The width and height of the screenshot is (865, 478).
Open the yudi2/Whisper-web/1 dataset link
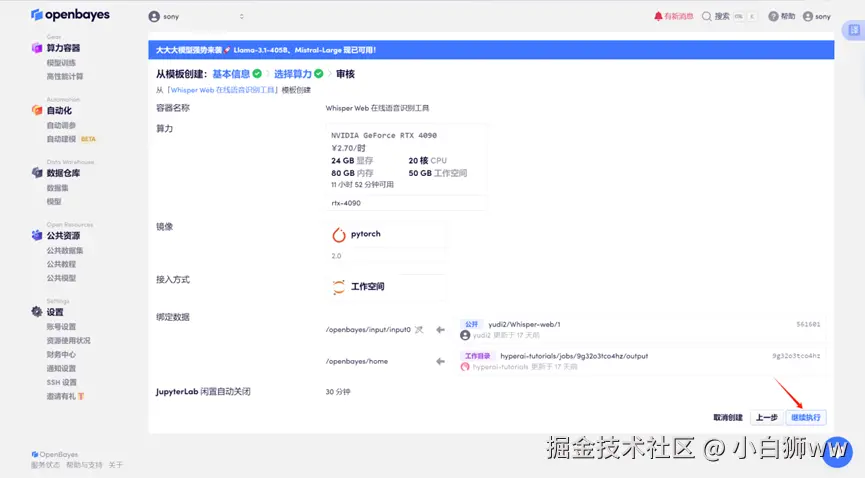pyautogui.click(x=524, y=325)
